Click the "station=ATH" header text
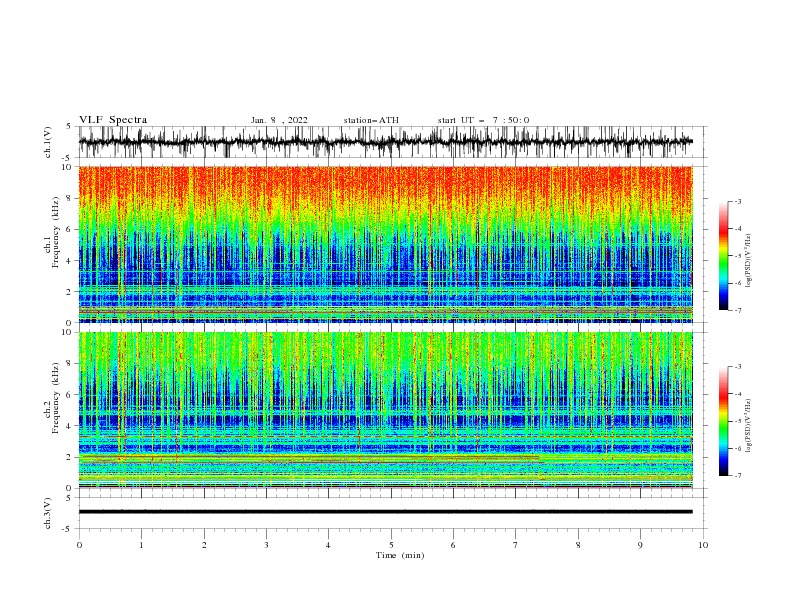This screenshot has height=612, width=792. pyautogui.click(x=371, y=120)
